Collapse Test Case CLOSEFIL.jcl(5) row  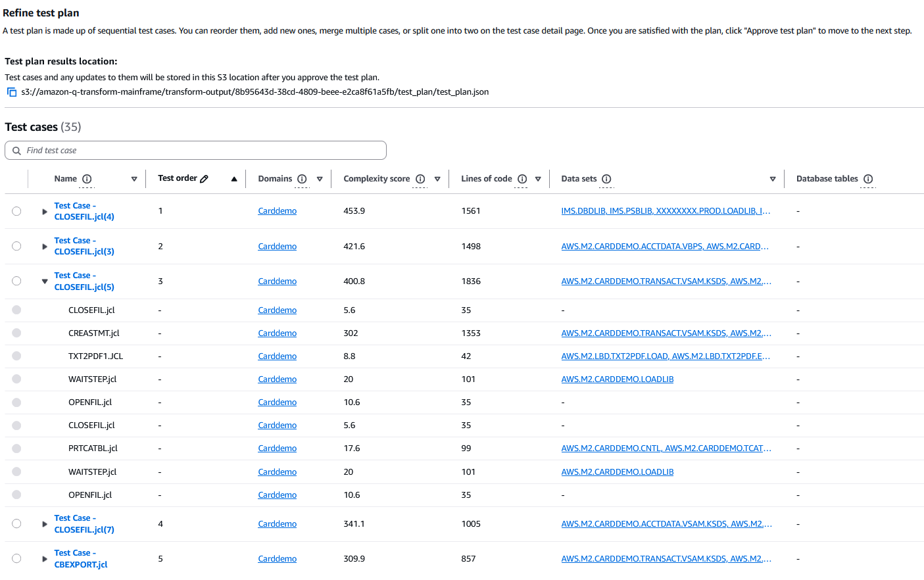(44, 281)
